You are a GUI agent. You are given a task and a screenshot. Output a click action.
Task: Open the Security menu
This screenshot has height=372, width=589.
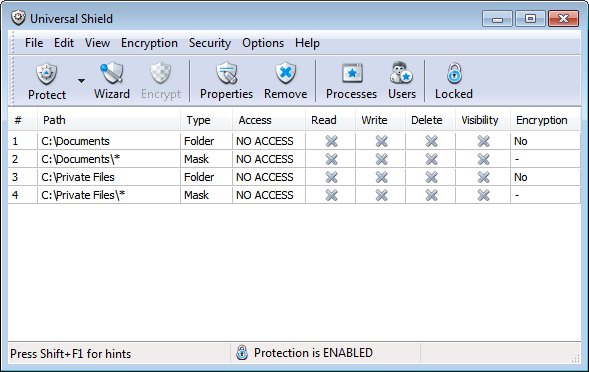point(210,43)
